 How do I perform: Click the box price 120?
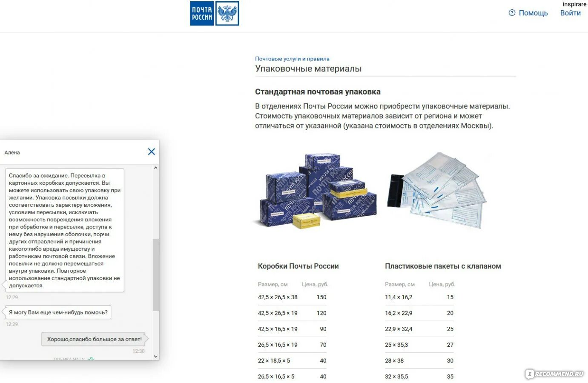[321, 313]
